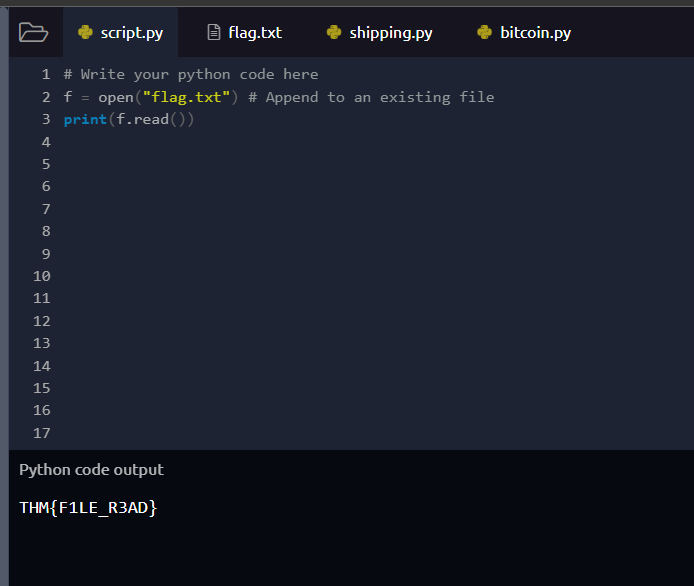Viewport: 694px width, 586px height.
Task: Switch to the shipping.py tab
Action: coord(380,32)
